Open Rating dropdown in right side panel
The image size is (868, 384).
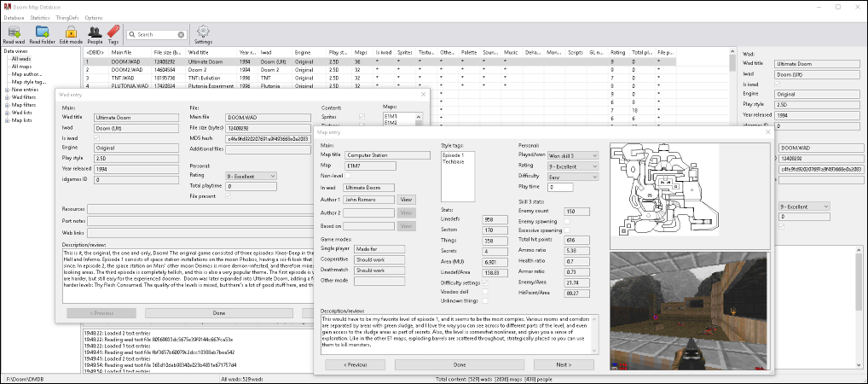[x=804, y=207]
